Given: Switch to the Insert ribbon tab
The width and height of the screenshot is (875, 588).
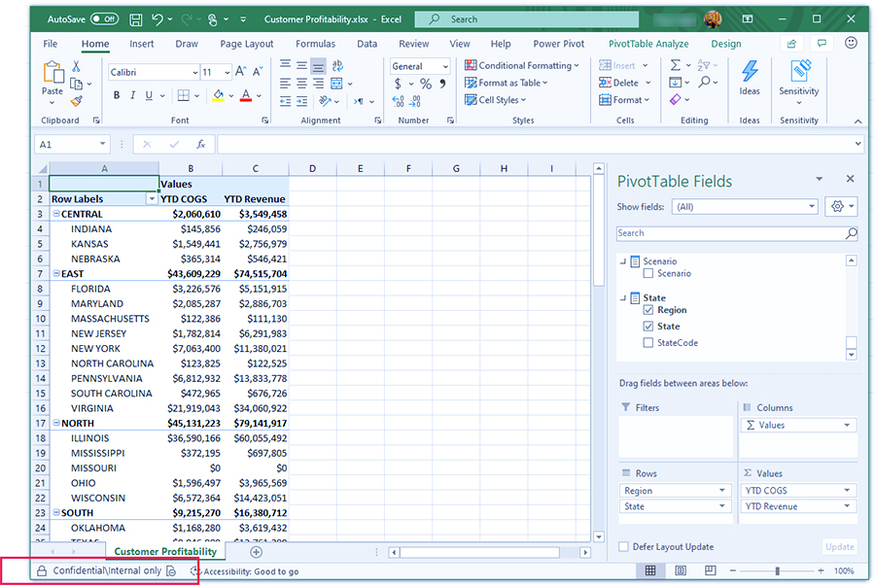Looking at the screenshot, I should 142,44.
